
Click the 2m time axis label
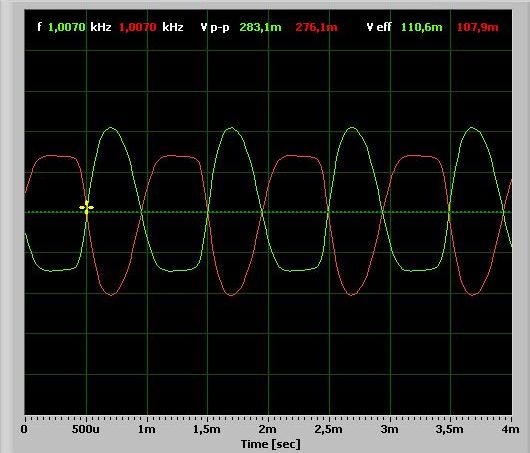[x=268, y=429]
